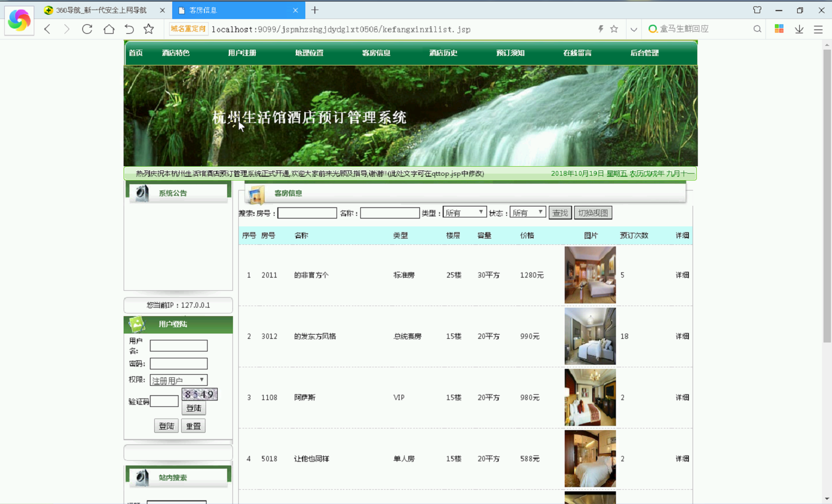The image size is (832, 504).
Task: Open the downloads arrow icon
Action: [799, 29]
